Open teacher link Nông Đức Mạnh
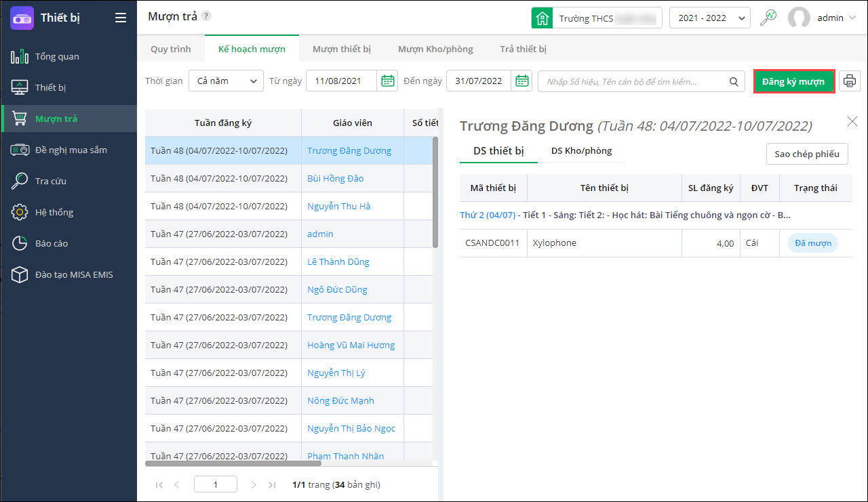Screen dimensions: 868x502 click(x=340, y=400)
